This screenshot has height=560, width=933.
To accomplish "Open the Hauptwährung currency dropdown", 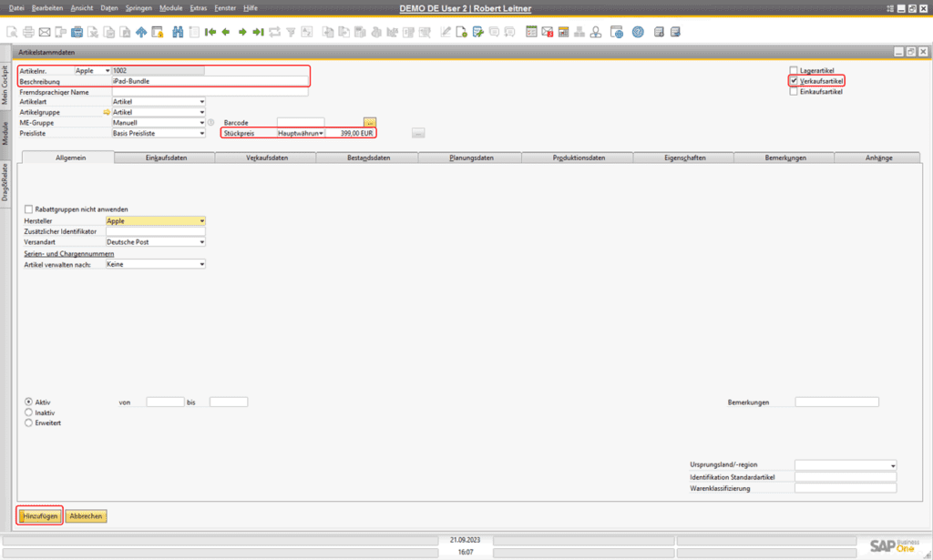I will click(301, 133).
